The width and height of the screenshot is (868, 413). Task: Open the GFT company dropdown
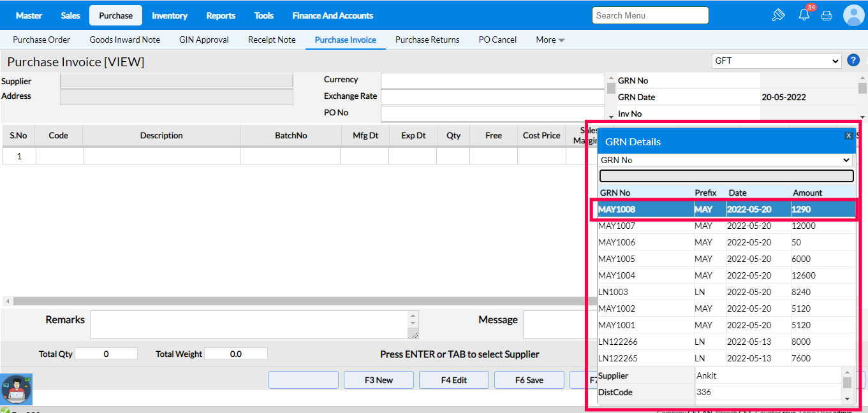[777, 61]
